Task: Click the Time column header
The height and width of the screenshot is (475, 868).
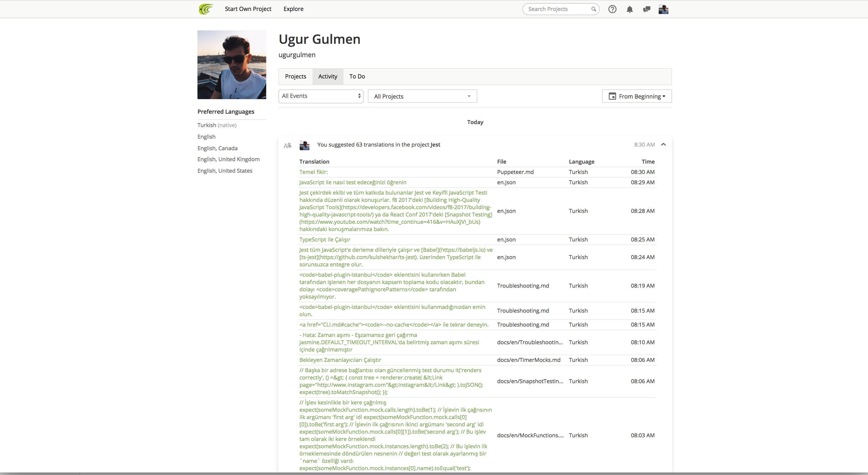Action: [x=648, y=162]
